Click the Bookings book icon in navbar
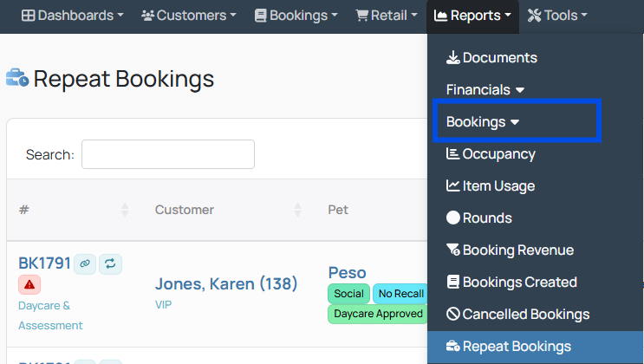The width and height of the screenshot is (644, 364). 260,16
